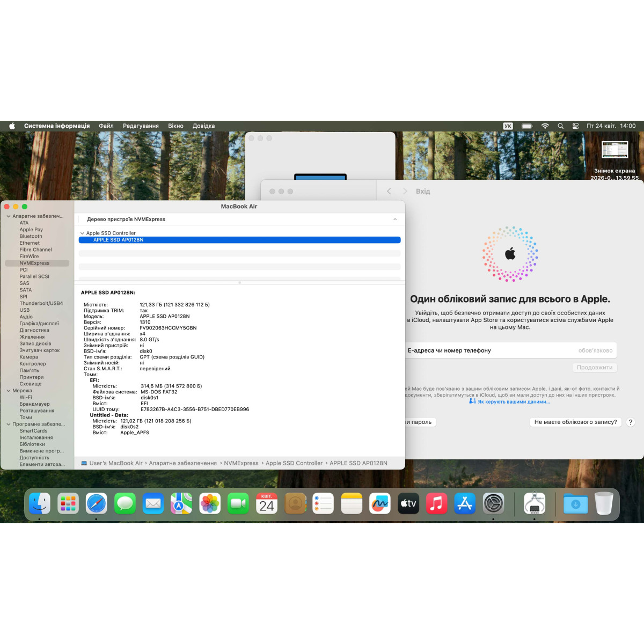
Task: Select Apple Pay in the sidebar
Action: (x=31, y=230)
